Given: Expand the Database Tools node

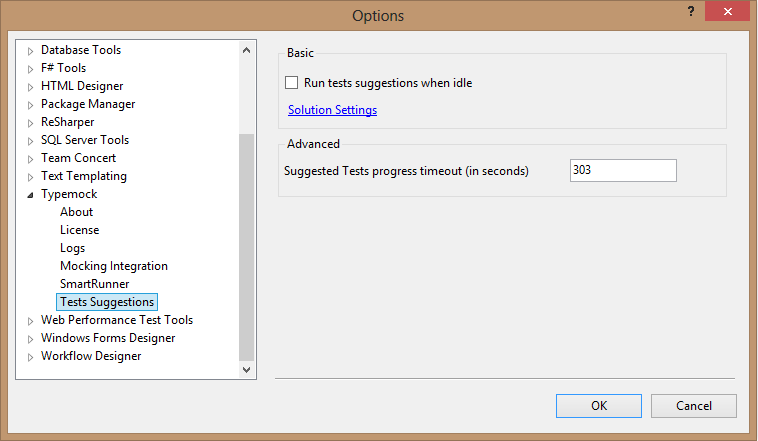Looking at the screenshot, I should pos(30,50).
